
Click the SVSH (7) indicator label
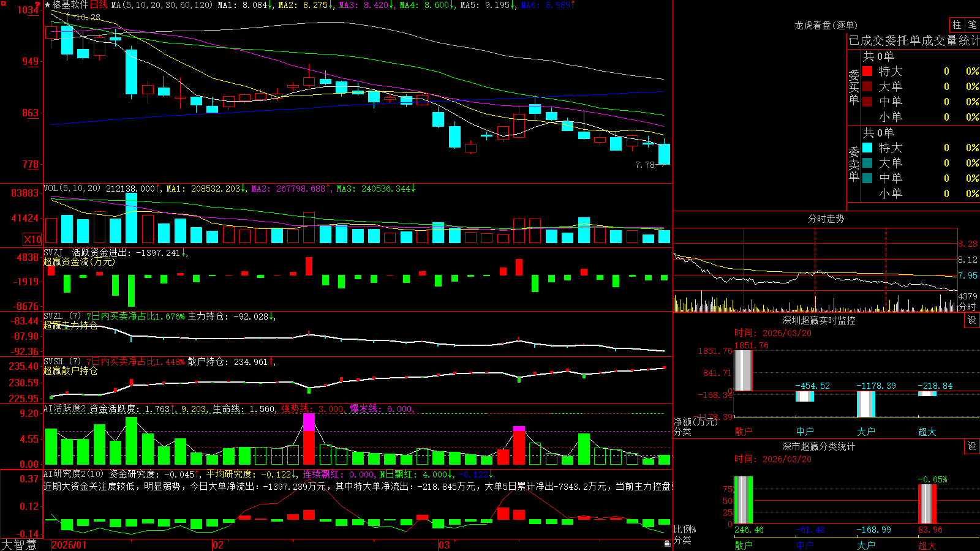pyautogui.click(x=62, y=362)
